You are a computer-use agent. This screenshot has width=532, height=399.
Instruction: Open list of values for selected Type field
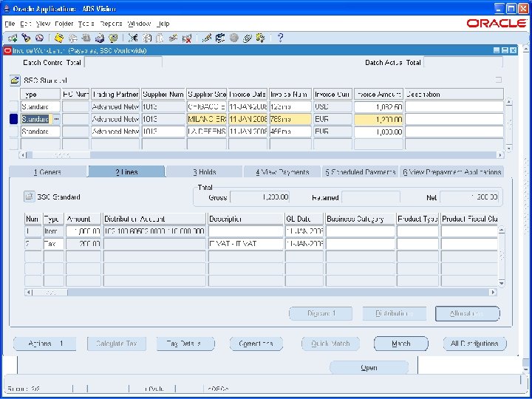click(57, 119)
